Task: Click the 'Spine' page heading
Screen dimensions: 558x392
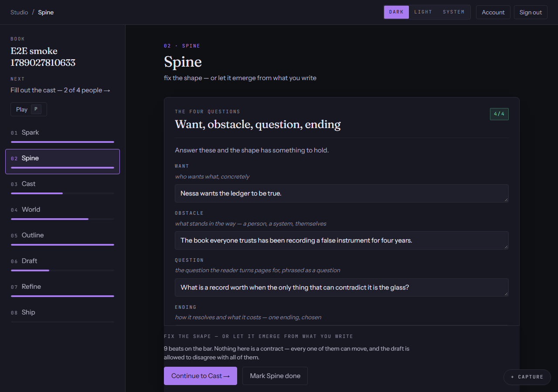Action: tap(183, 62)
